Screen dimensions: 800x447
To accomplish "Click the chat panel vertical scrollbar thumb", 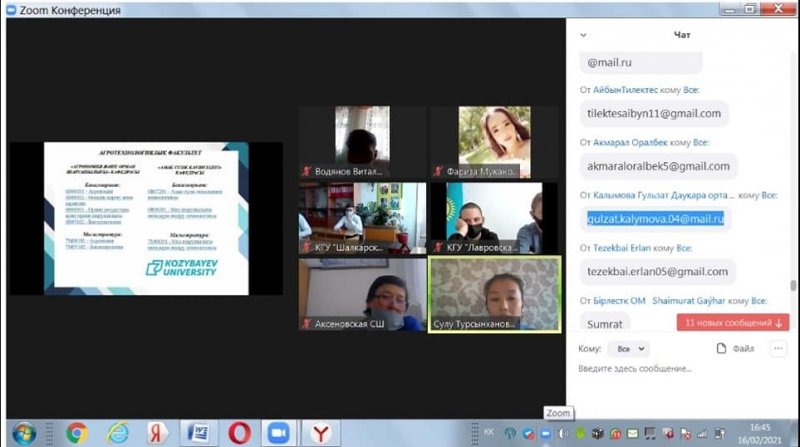I will click(793, 285).
